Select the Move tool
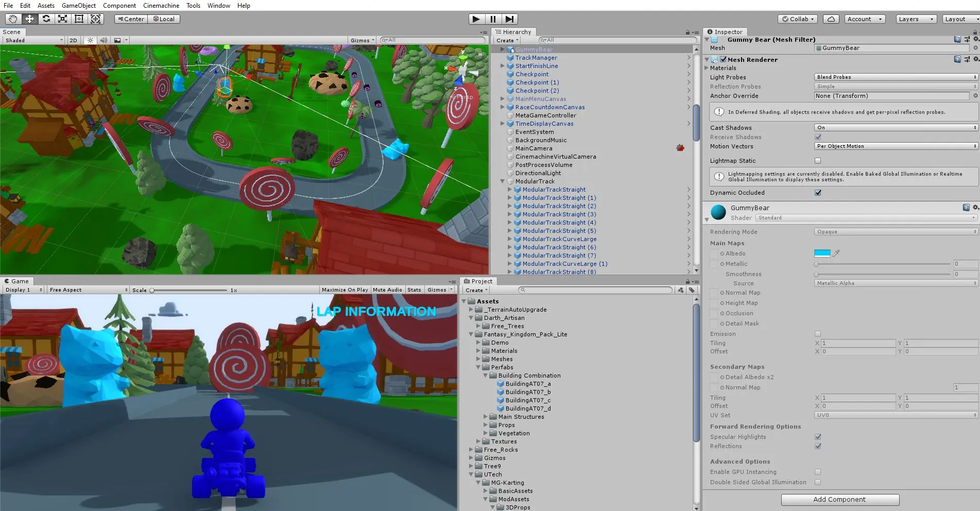 point(29,19)
